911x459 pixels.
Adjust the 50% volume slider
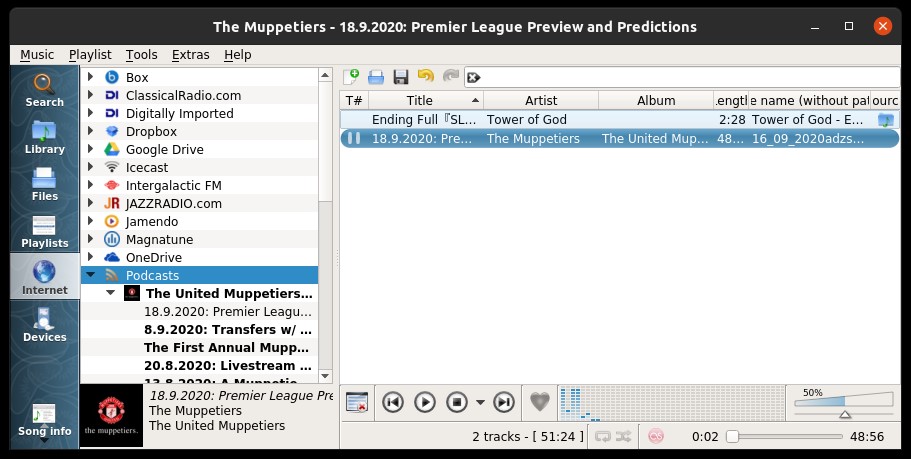tap(844, 403)
